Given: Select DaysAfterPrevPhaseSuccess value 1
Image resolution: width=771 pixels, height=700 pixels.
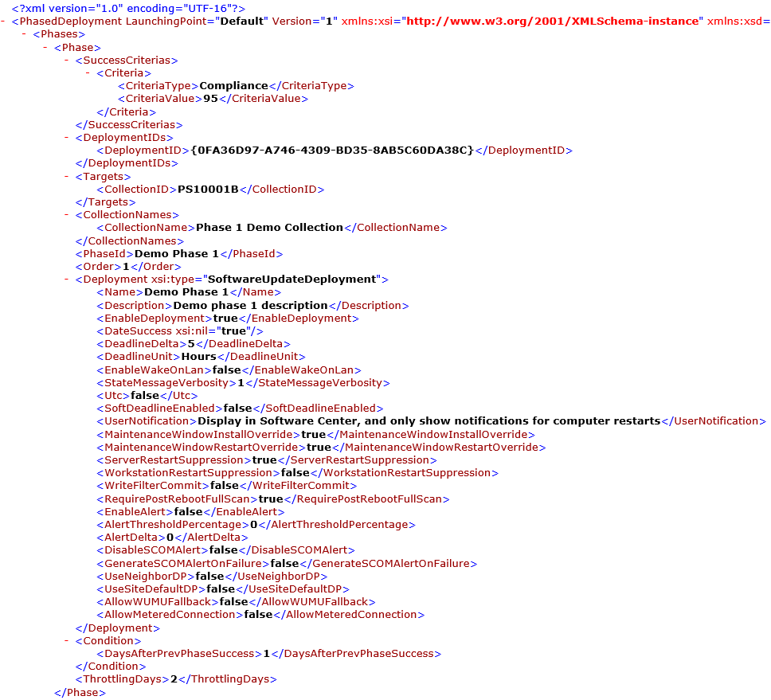Looking at the screenshot, I should pos(267,653).
